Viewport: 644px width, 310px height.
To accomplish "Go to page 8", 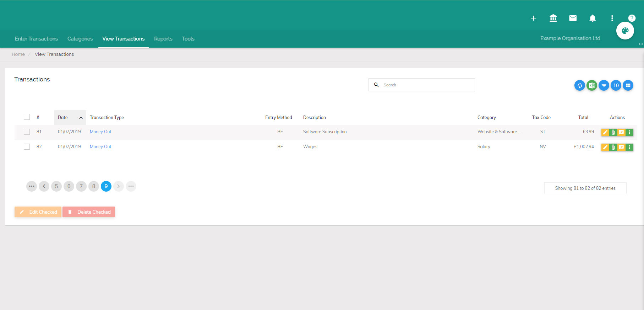I will tap(94, 186).
